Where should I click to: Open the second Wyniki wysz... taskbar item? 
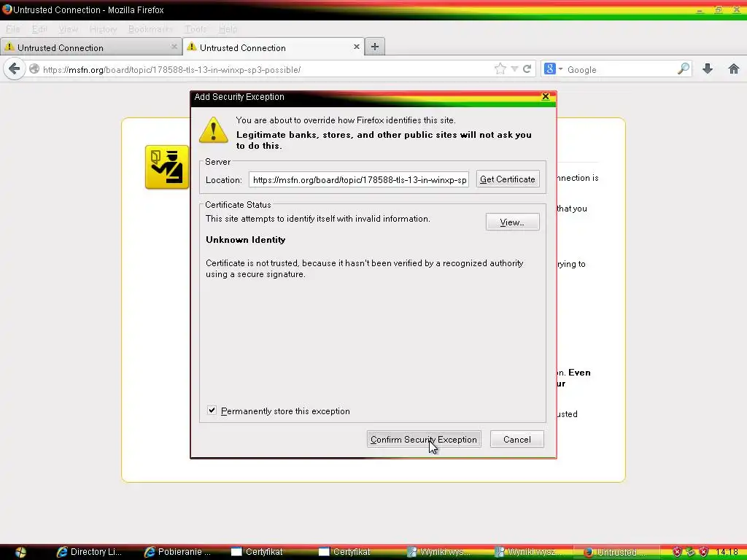pyautogui.click(x=527, y=551)
